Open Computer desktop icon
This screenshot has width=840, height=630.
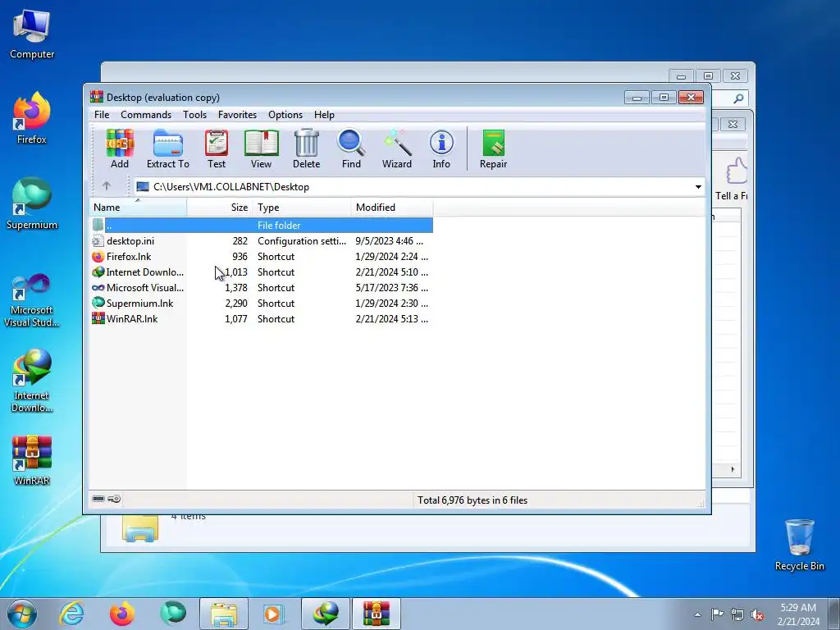point(32,34)
